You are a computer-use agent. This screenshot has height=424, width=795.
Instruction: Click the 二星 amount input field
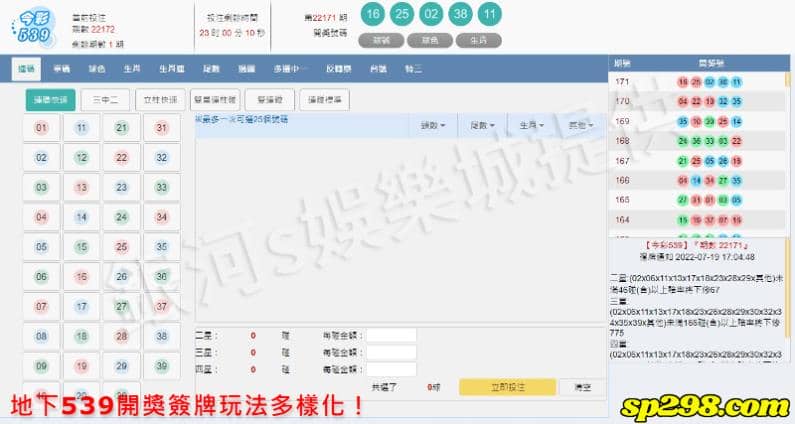click(391, 335)
